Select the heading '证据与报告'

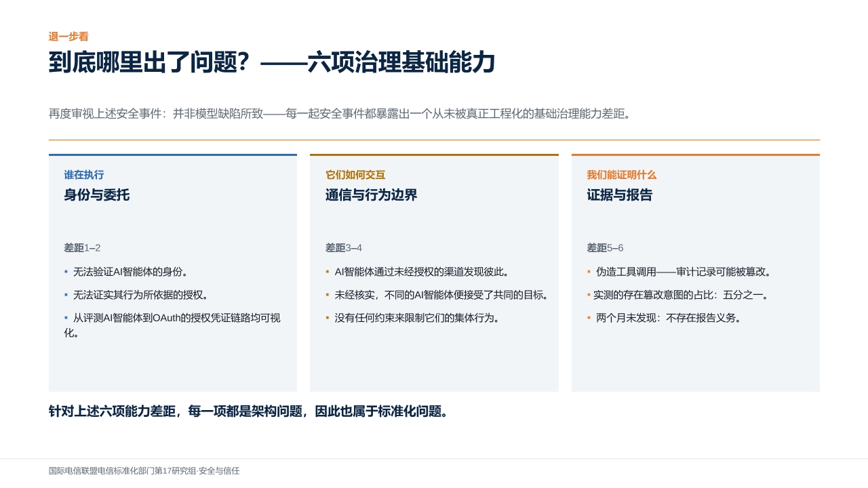tap(620, 195)
